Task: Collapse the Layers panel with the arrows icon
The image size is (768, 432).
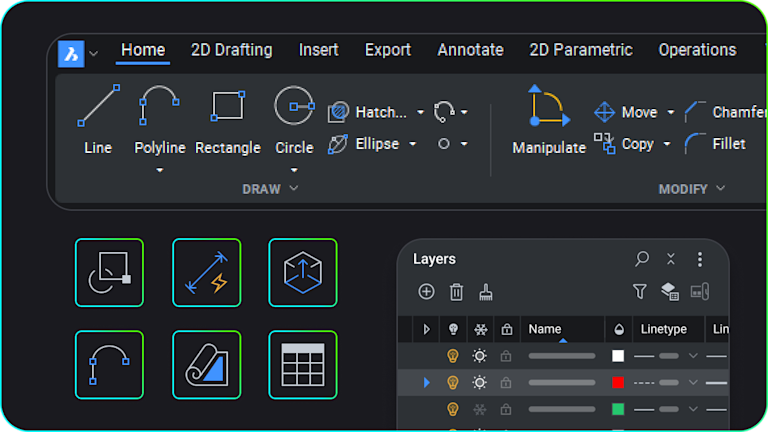Action: pyautogui.click(x=671, y=259)
